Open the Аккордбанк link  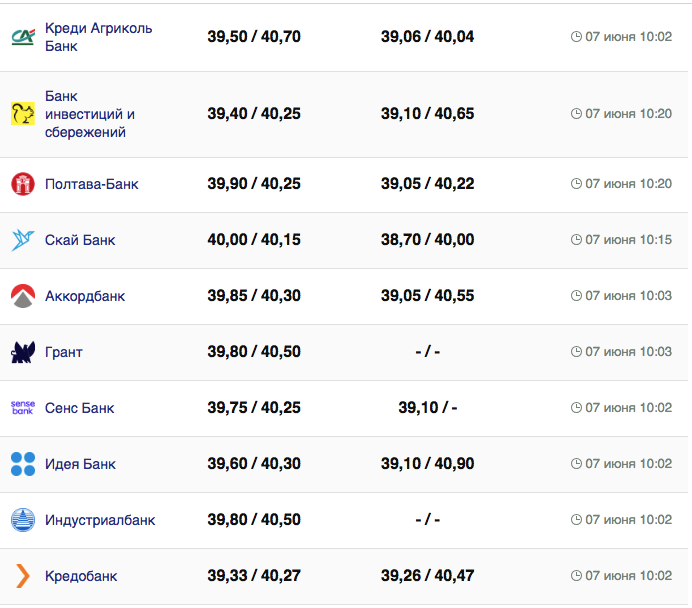[x=85, y=296]
